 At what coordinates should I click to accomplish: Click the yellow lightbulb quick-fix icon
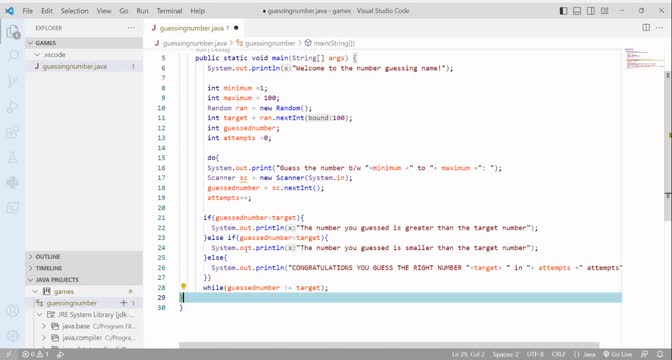pyautogui.click(x=183, y=286)
